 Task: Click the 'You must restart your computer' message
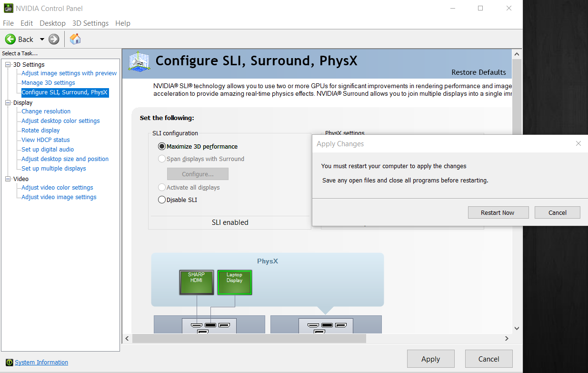(x=394, y=166)
